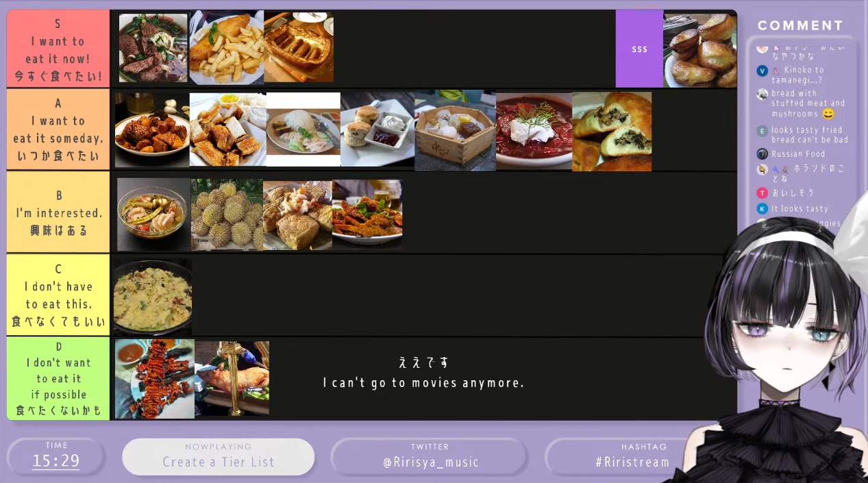This screenshot has height=483, width=868.
Task: Click the roasted whole pig image
Action: (232, 378)
